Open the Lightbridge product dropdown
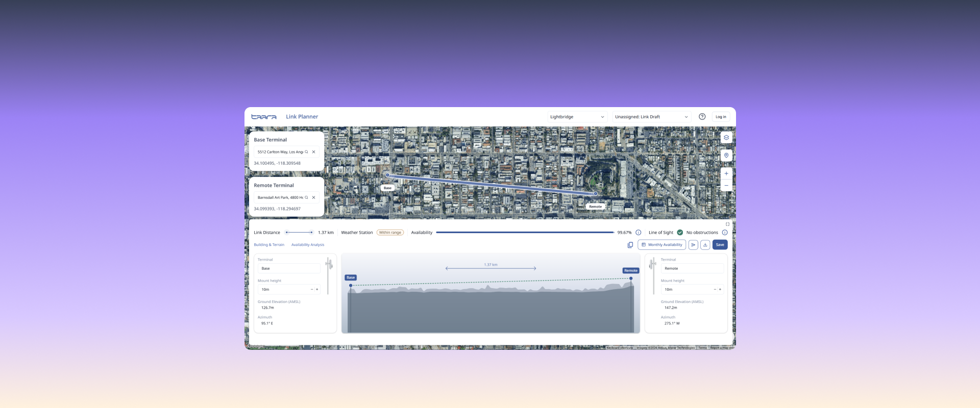This screenshot has height=408, width=980. [x=577, y=117]
